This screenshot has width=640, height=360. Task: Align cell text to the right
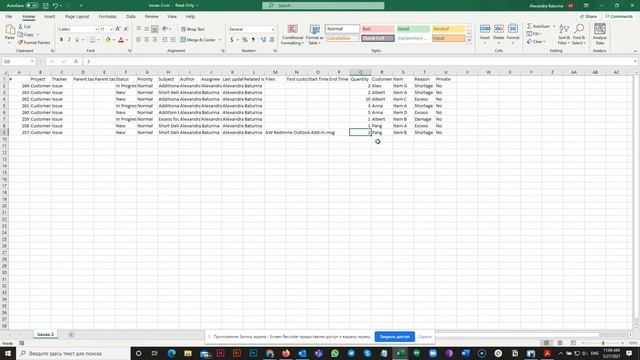pos(155,40)
